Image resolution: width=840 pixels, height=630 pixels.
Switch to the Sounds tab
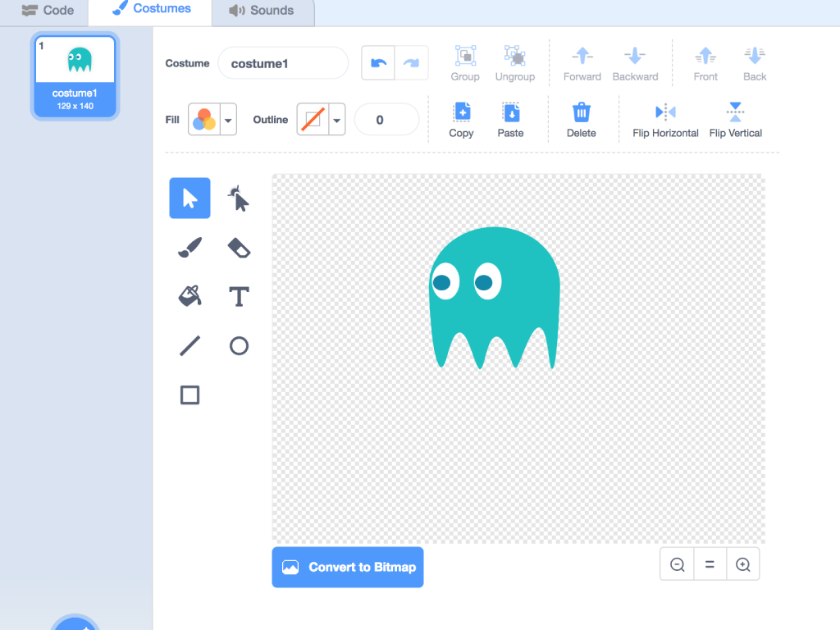(262, 10)
